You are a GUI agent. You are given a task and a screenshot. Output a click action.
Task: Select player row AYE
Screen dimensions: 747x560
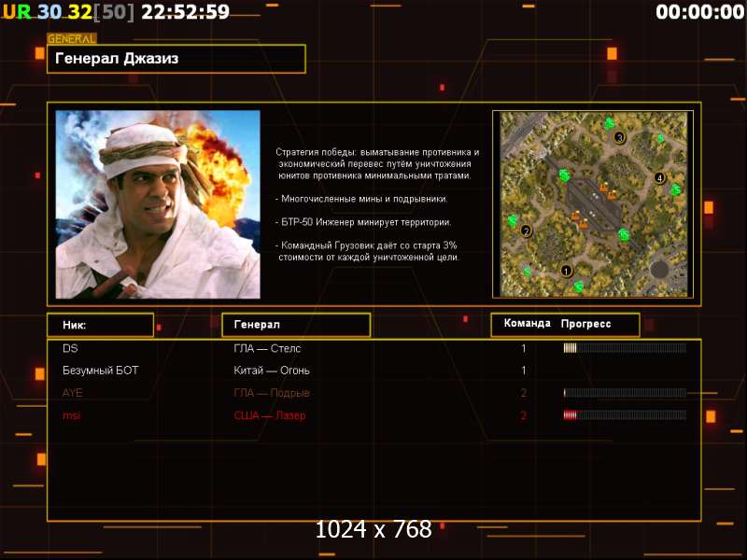pyautogui.click(x=374, y=393)
